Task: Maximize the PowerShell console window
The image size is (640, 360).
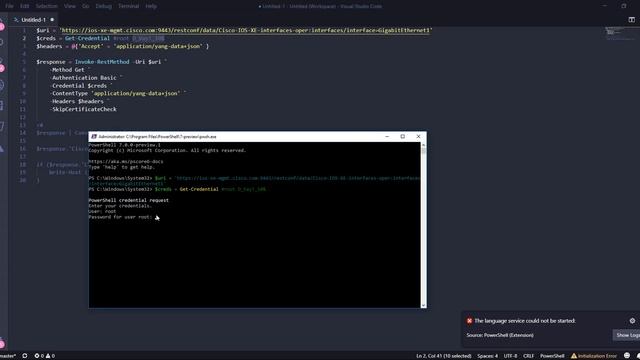Action: 402,136
